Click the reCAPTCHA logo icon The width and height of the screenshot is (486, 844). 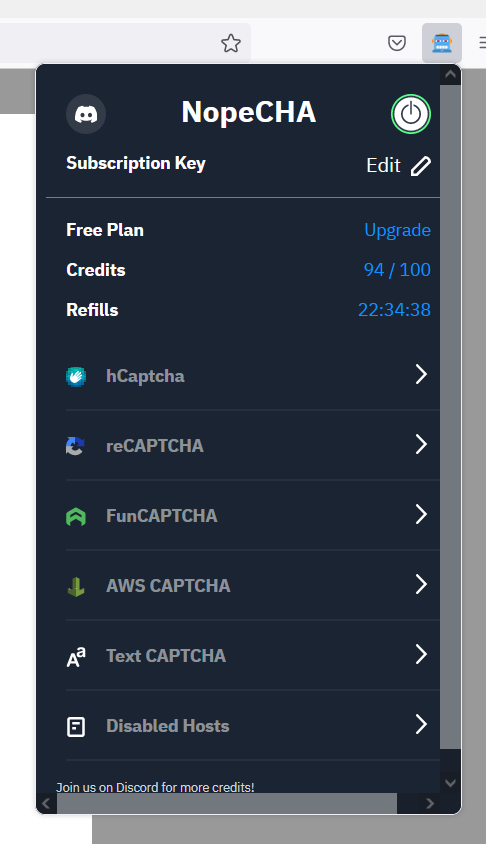pyautogui.click(x=76, y=446)
